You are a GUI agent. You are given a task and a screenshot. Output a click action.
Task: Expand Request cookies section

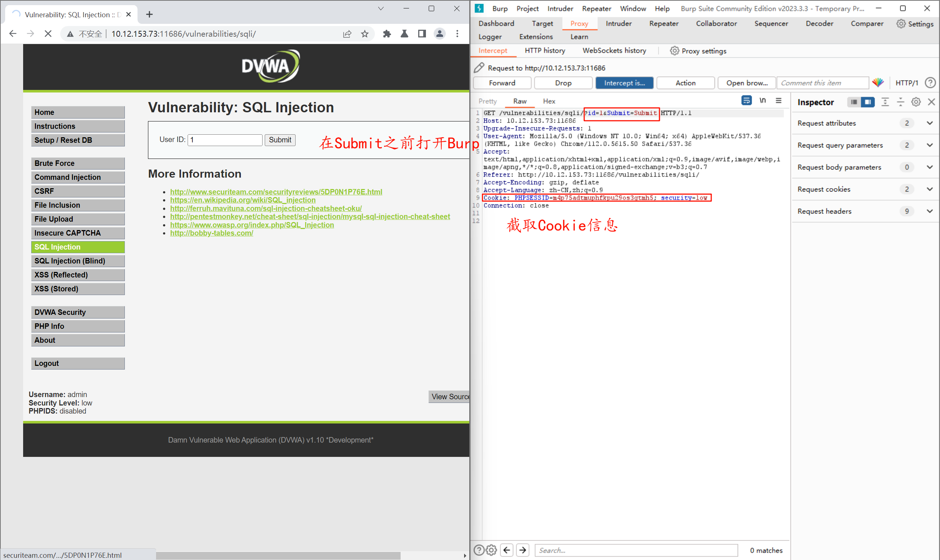click(x=929, y=189)
